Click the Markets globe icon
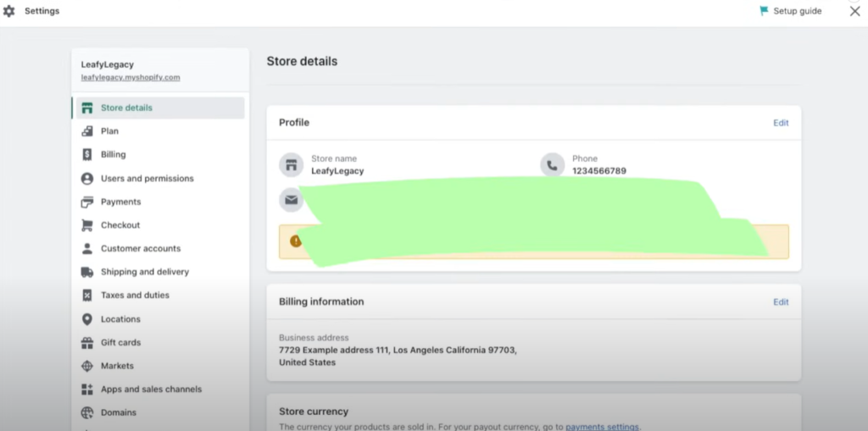Image resolution: width=868 pixels, height=431 pixels. [x=87, y=367]
